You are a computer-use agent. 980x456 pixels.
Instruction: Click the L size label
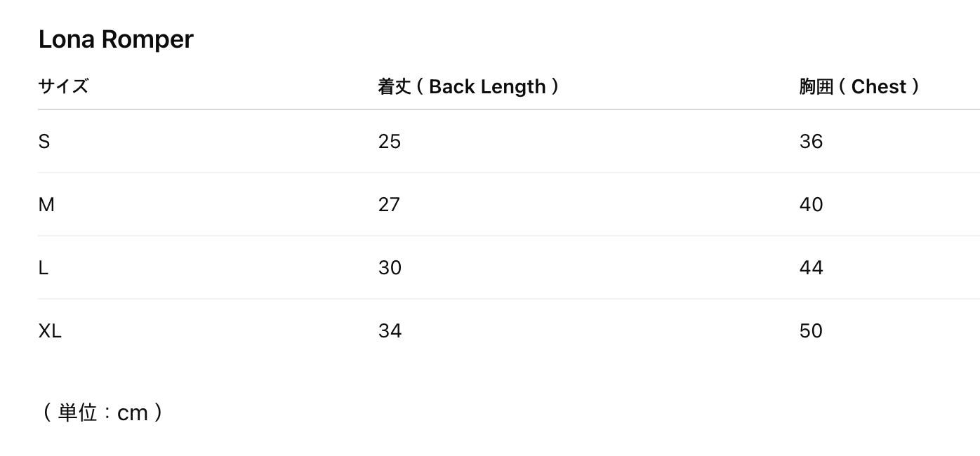(x=44, y=268)
